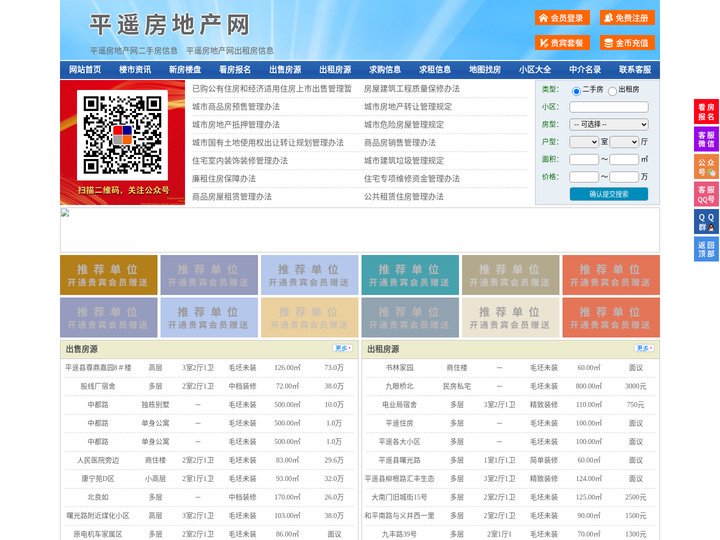Open link 城市房地产转让管理规定

408,107
